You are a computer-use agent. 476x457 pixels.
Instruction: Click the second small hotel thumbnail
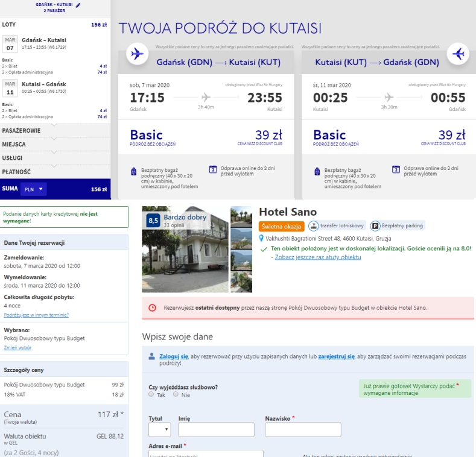coord(241,239)
